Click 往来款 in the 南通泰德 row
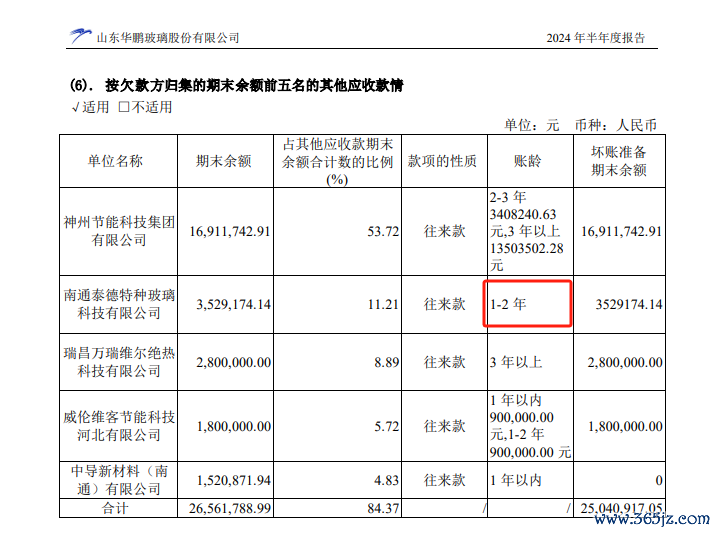717x534 pixels. [x=444, y=304]
